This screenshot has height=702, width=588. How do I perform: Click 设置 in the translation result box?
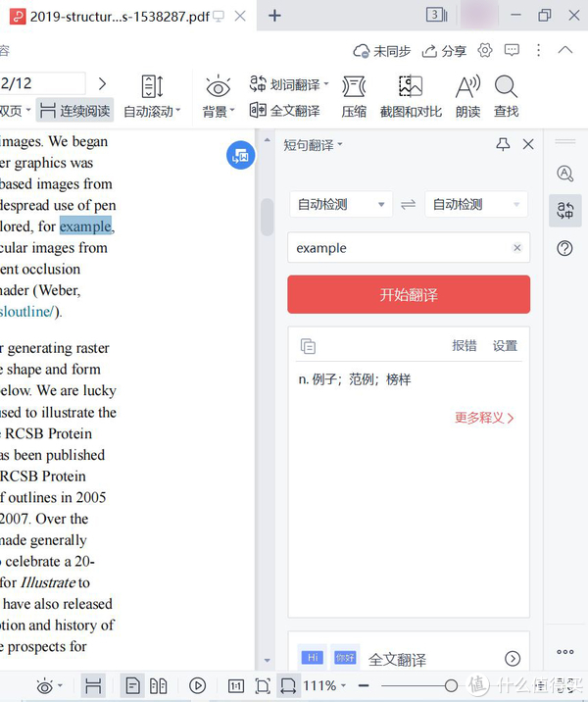(505, 346)
